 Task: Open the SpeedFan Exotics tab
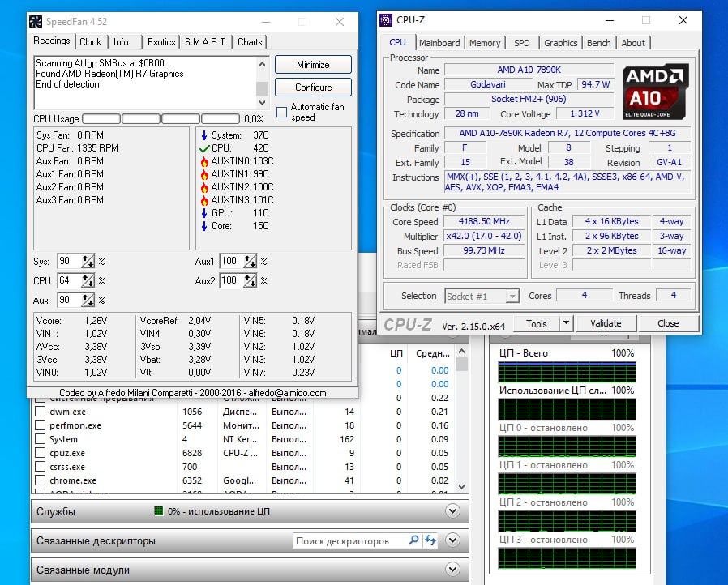(161, 42)
